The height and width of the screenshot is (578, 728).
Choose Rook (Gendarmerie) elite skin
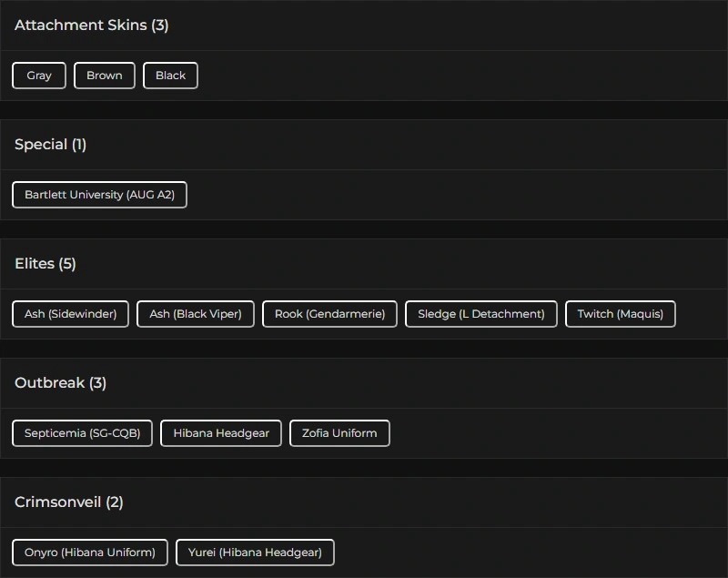329,314
